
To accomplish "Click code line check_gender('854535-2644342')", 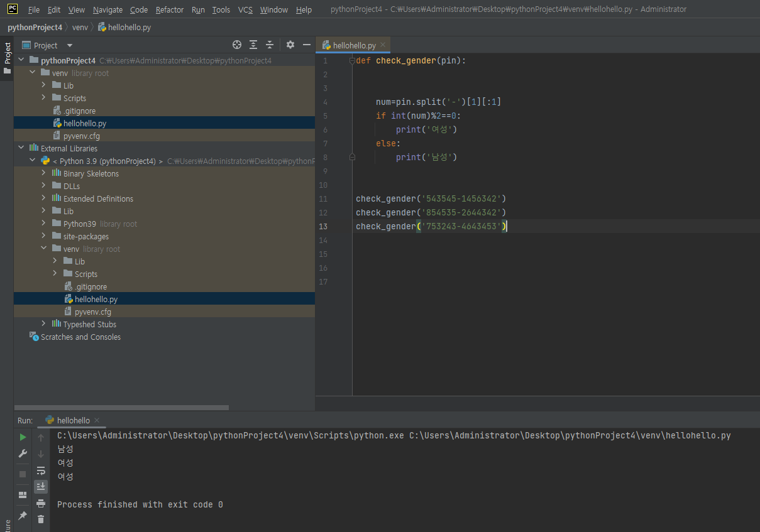I will (x=431, y=212).
